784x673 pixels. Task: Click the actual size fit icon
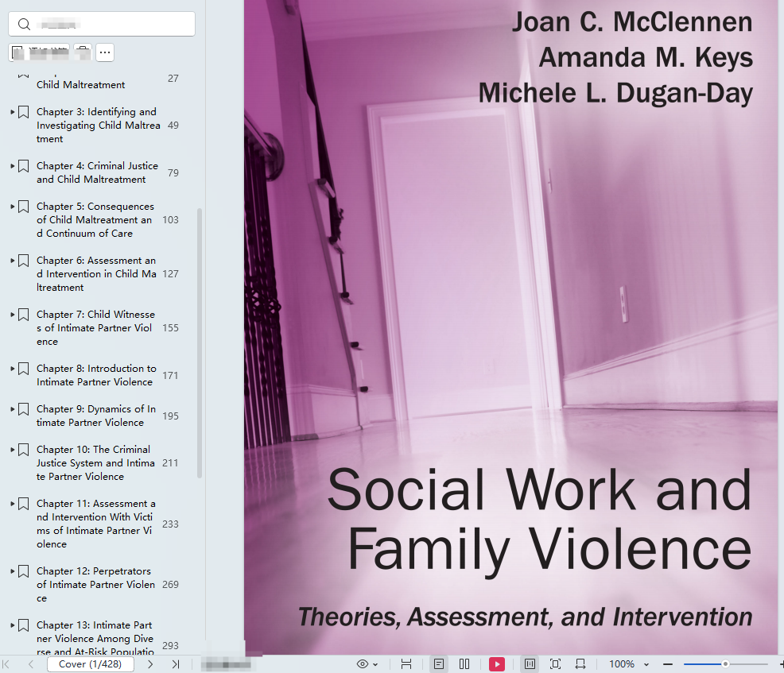coord(530,664)
